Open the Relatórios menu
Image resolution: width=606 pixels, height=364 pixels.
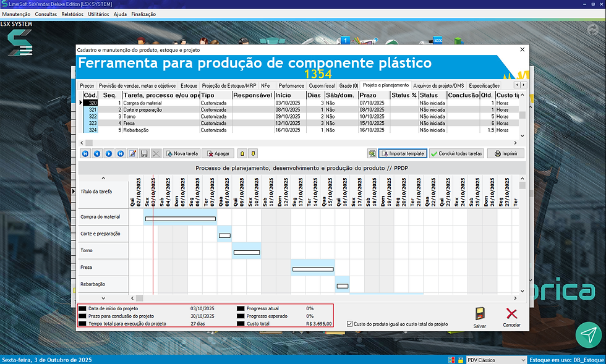click(72, 14)
